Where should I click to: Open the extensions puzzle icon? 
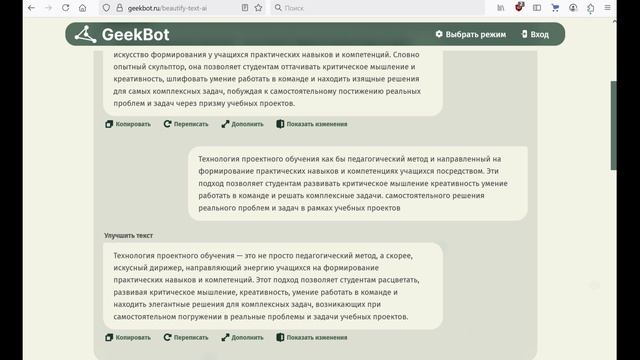[x=591, y=8]
